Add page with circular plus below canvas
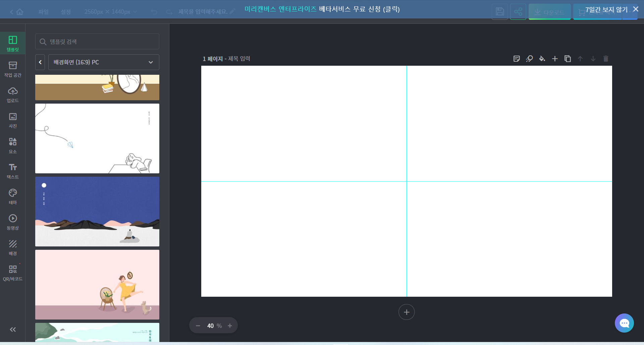The image size is (644, 345). 407,312
